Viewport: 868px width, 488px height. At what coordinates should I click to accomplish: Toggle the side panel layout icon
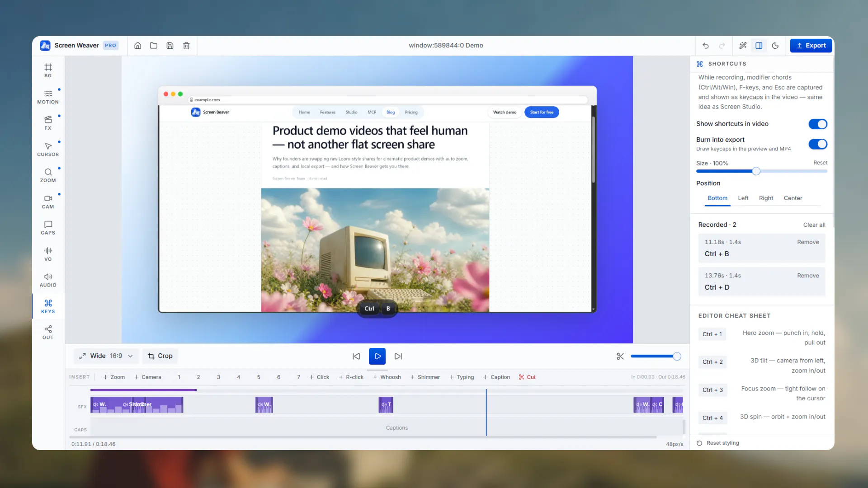[759, 46]
